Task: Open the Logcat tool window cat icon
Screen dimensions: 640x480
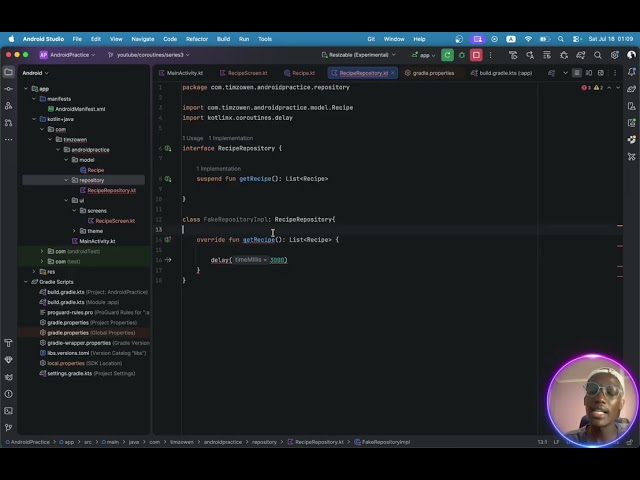Action: click(9, 377)
